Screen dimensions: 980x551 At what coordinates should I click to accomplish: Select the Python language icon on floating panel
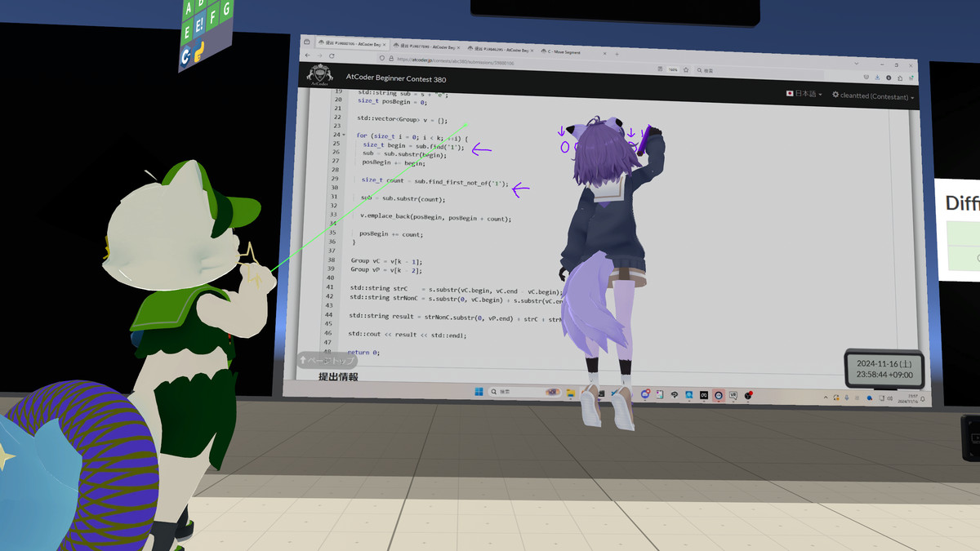tap(198, 50)
